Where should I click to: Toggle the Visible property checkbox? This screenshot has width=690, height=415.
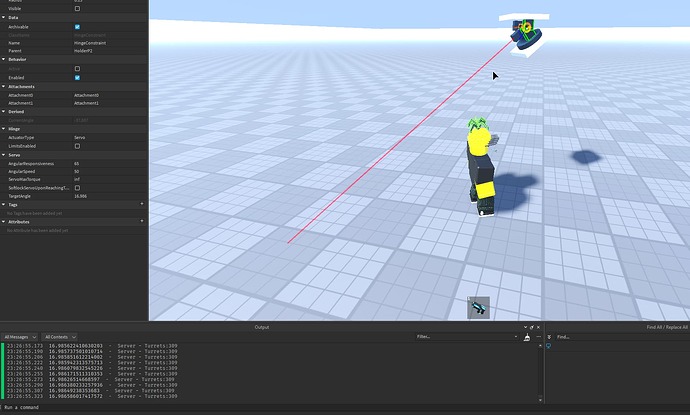coord(77,8)
